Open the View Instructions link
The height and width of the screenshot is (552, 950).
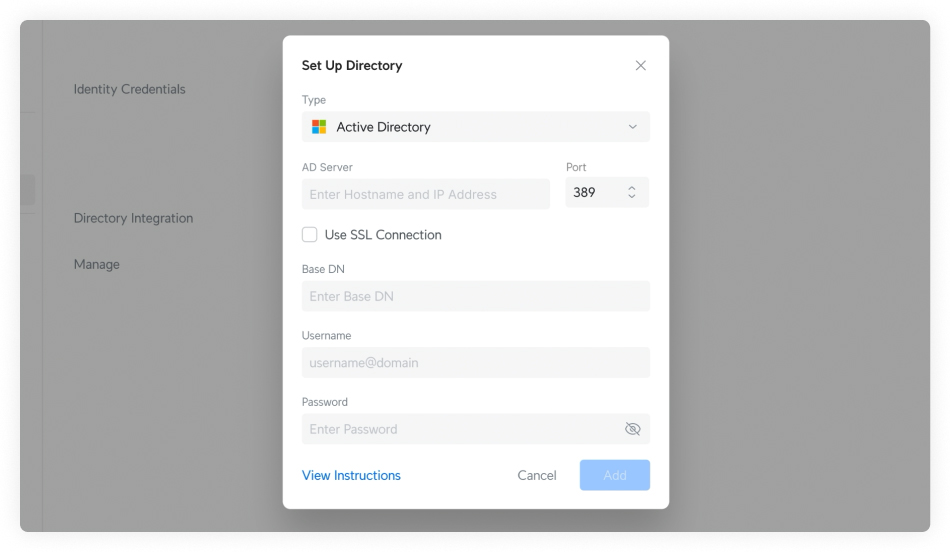pyautogui.click(x=351, y=476)
